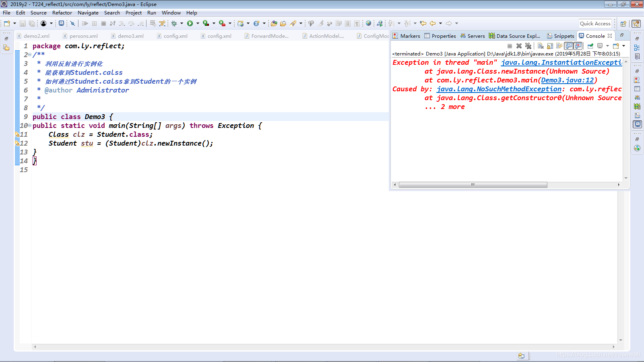This screenshot has height=362, width=644.
Task: Restore the editor area from left trim
Action: coord(6,39)
